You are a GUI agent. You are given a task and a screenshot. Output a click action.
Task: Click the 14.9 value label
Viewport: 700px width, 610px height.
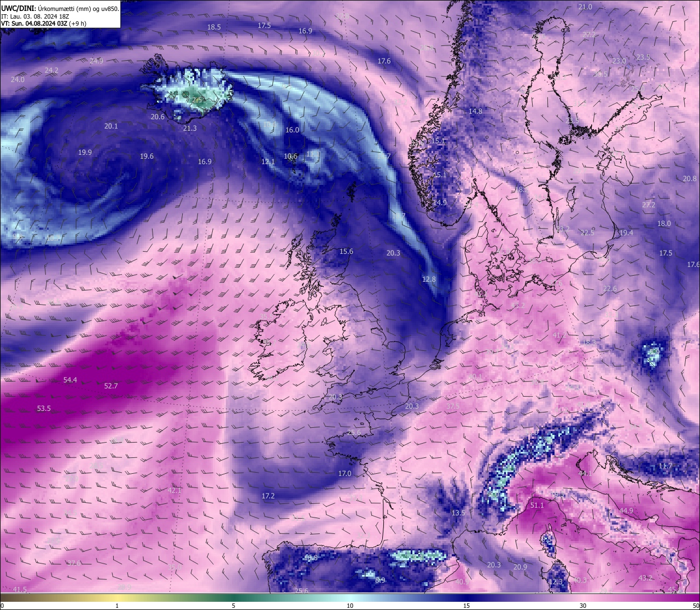tap(440, 203)
